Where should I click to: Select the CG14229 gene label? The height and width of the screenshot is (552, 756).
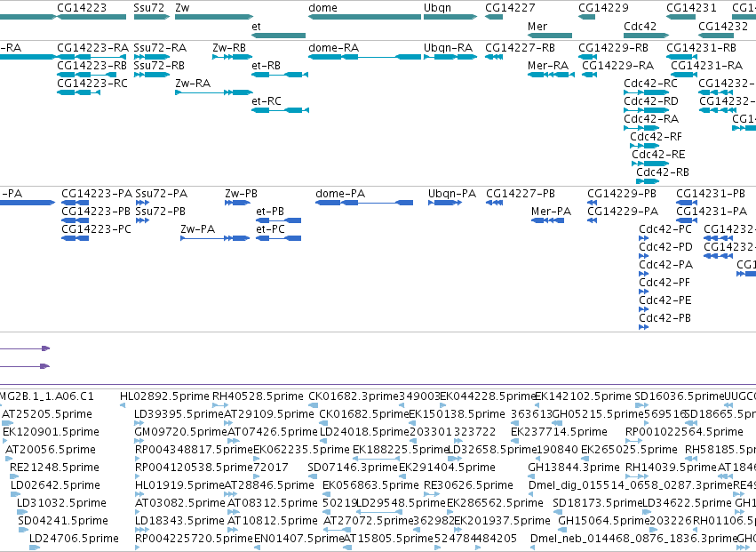click(603, 8)
